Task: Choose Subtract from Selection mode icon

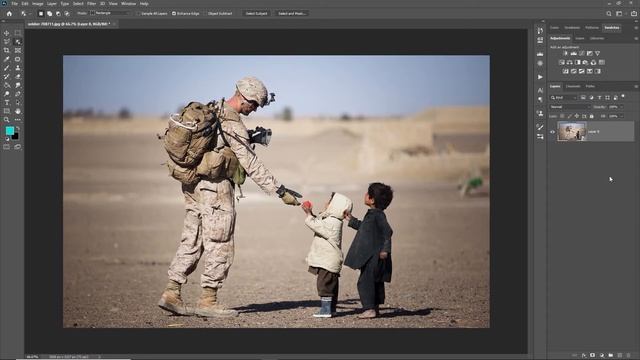Action: pos(58,13)
